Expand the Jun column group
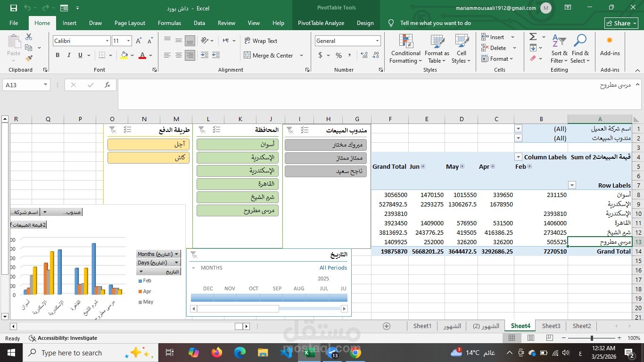The height and width of the screenshot is (362, 644). [423, 166]
